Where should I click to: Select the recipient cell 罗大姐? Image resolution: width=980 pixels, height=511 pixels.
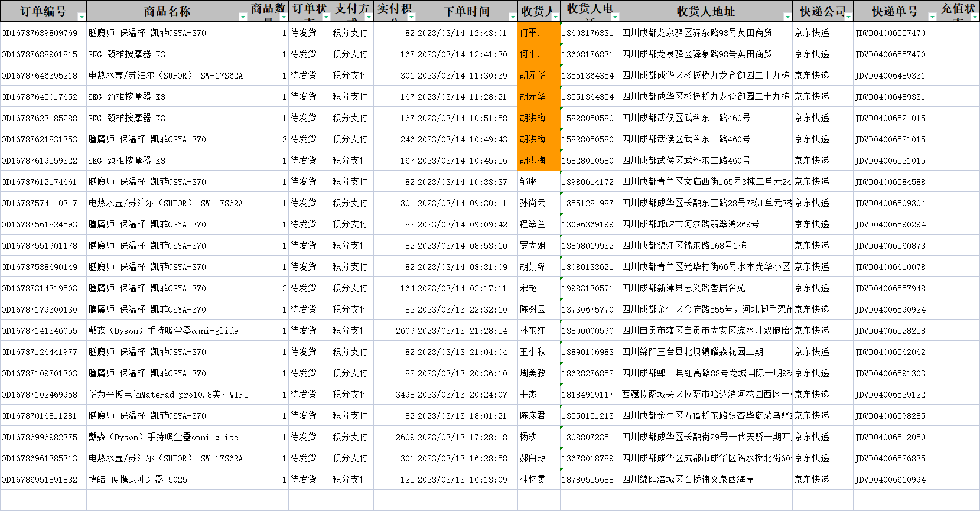[x=539, y=246]
